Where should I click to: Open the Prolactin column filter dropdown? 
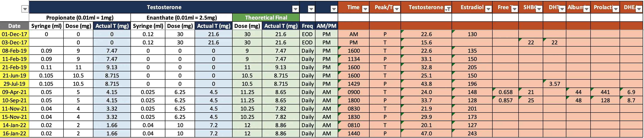pyautogui.click(x=616, y=9)
